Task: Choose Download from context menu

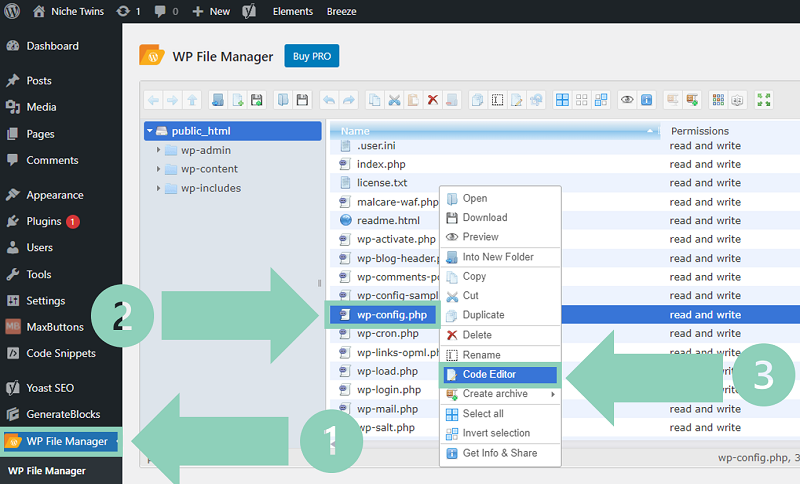Action: pyautogui.click(x=500, y=218)
